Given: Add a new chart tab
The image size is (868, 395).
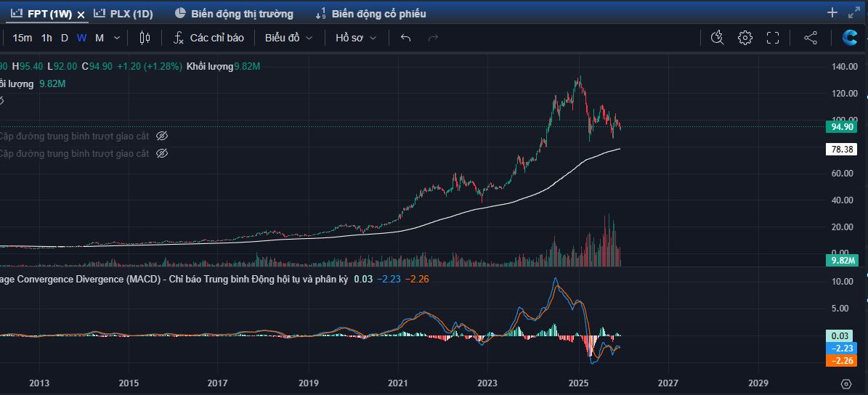Looking at the screenshot, I should tap(832, 12).
